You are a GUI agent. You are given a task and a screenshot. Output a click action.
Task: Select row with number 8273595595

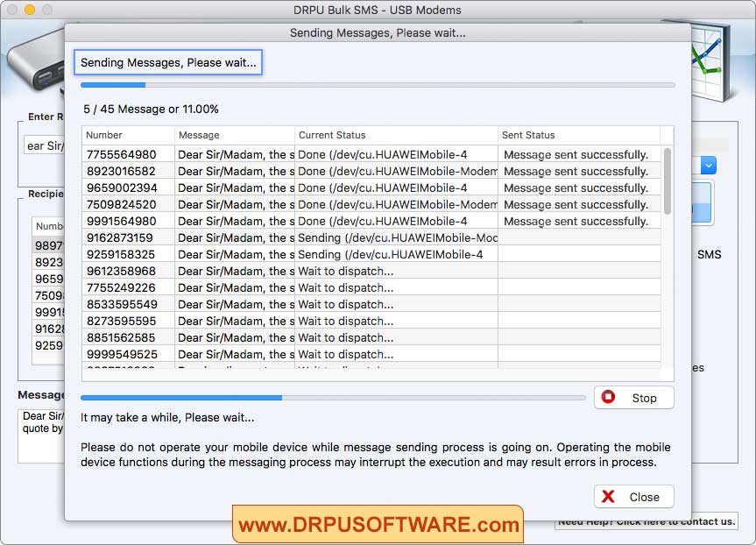point(371,322)
